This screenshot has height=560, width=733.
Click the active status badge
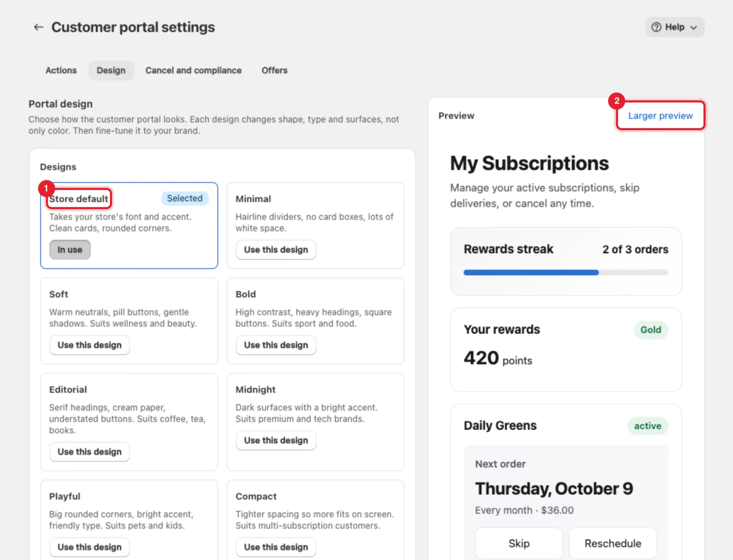click(x=647, y=426)
